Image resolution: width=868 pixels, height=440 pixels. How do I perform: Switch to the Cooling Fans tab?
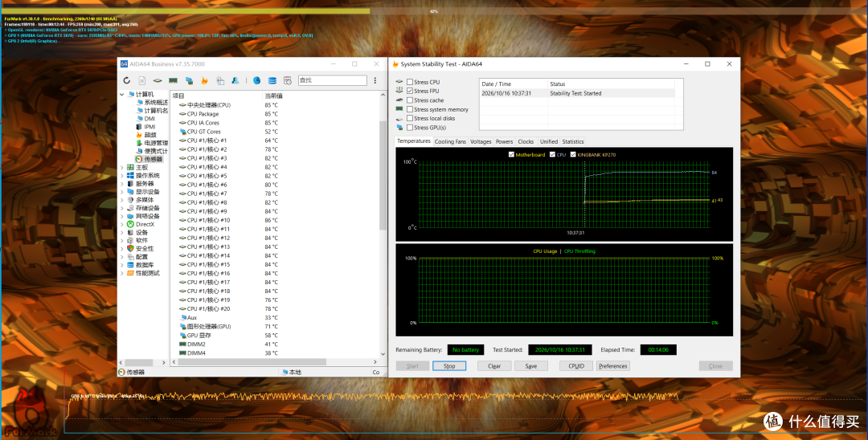pos(450,141)
